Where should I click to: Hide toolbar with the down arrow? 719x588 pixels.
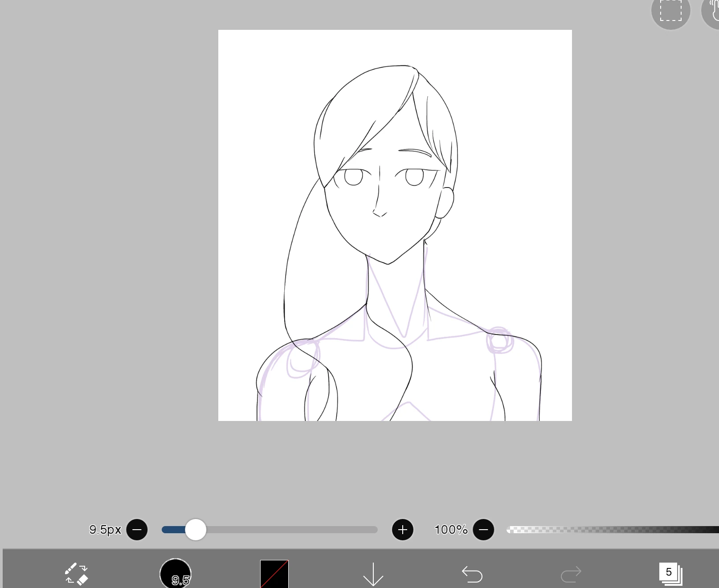373,574
